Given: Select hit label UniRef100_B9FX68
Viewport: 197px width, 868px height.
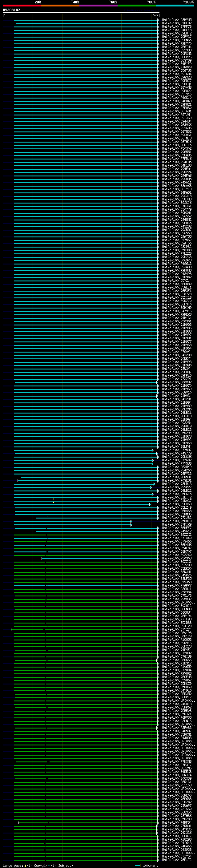Looking at the screenshot, I should tap(177, 504).
